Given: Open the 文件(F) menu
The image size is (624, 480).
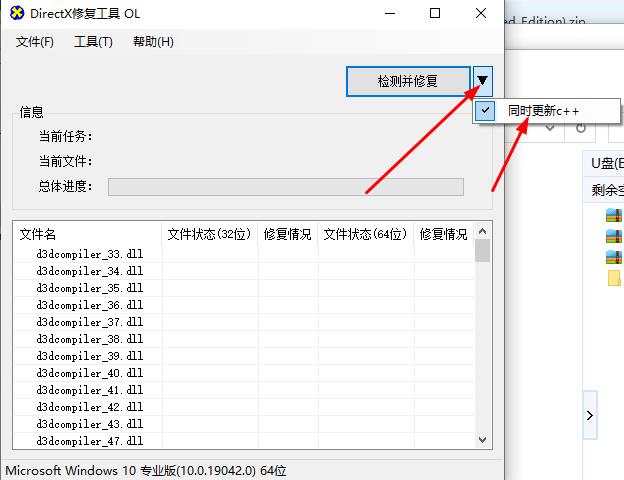Looking at the screenshot, I should point(35,41).
